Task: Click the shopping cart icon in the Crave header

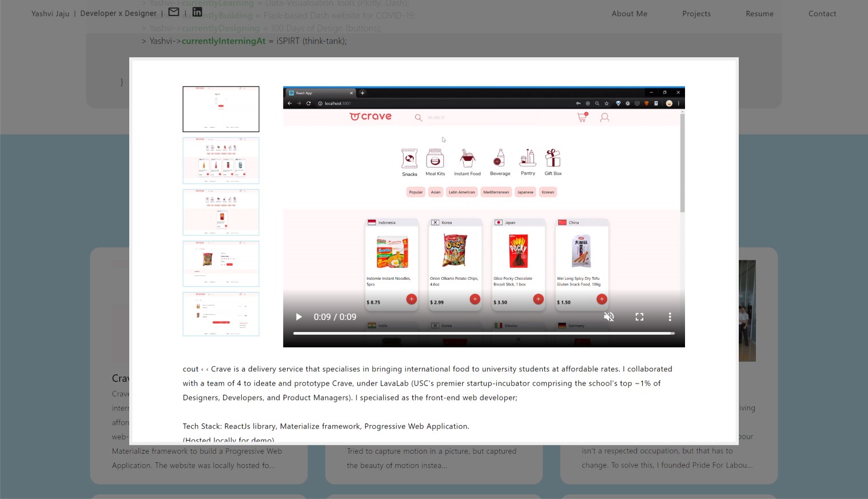Action: point(582,117)
